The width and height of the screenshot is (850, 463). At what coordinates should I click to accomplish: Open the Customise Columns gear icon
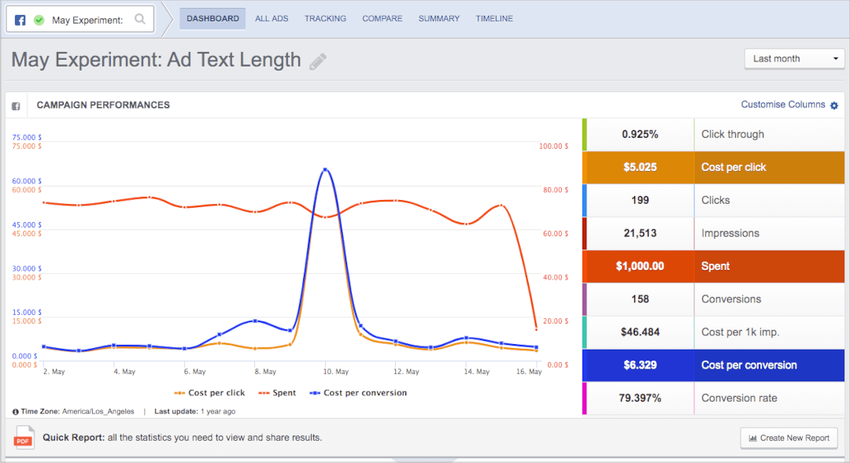834,105
